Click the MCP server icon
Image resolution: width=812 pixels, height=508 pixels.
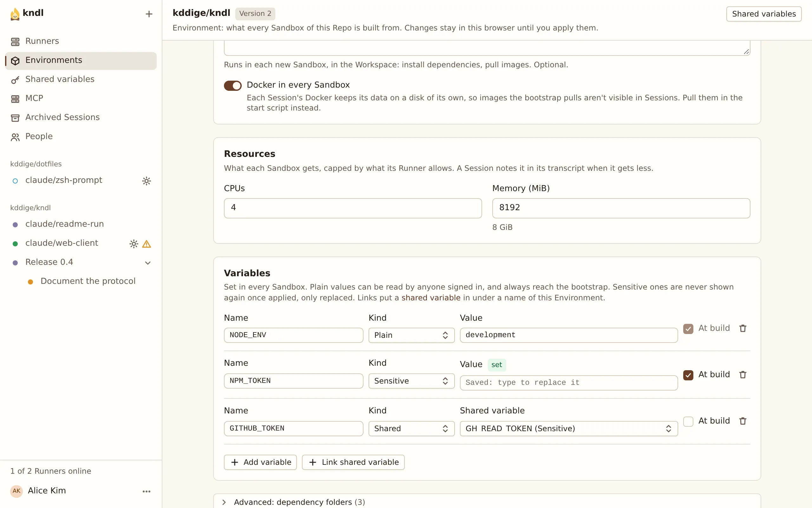coord(15,99)
